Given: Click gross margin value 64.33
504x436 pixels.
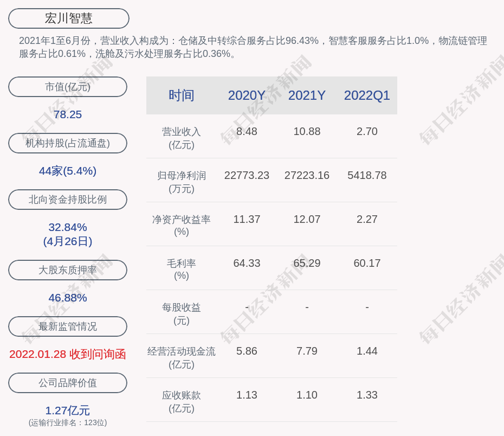Looking at the screenshot, I should coord(247,263).
